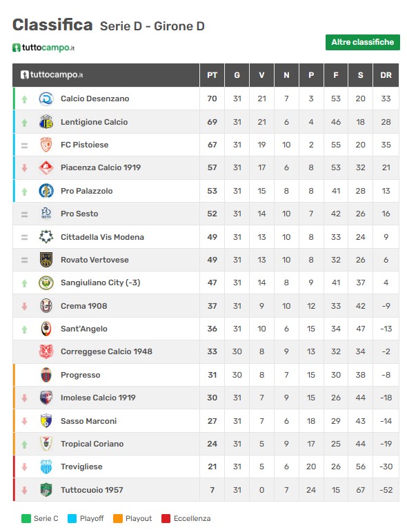Image resolution: width=407 pixels, height=532 pixels.
Task: Click the Pro Palazzolo club emblem
Action: click(46, 191)
